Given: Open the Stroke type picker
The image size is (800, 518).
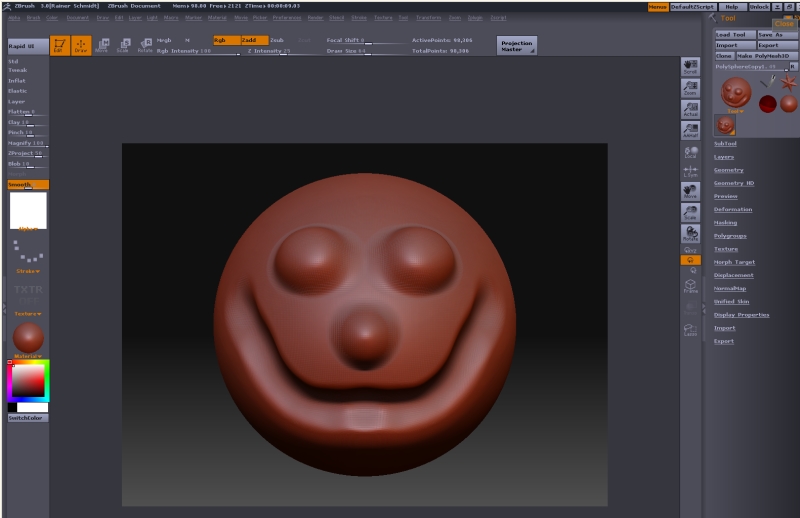Looking at the screenshot, I should point(28,254).
